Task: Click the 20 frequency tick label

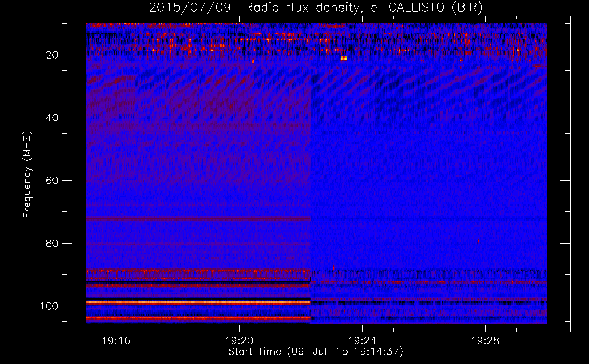Action: [52, 55]
